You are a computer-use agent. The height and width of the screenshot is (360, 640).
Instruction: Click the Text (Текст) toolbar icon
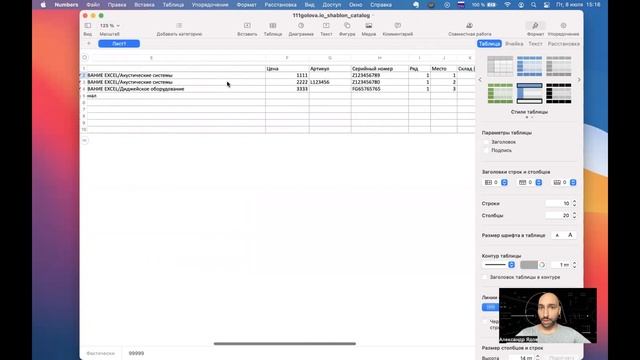[326, 26]
